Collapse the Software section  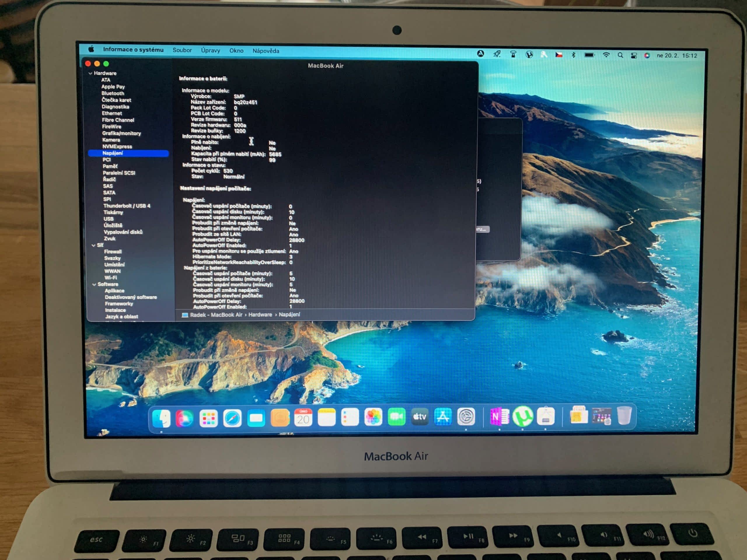pyautogui.click(x=94, y=285)
